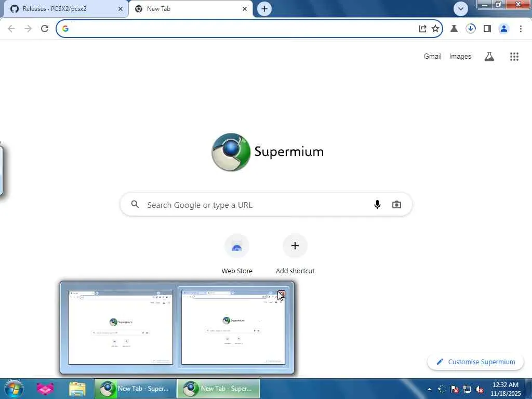This screenshot has height=399, width=532.
Task: Open the Web Store shortcut
Action: (x=237, y=254)
